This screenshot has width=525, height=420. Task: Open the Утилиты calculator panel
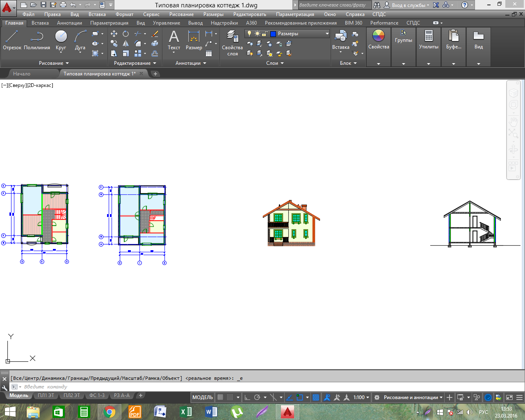pos(429,40)
